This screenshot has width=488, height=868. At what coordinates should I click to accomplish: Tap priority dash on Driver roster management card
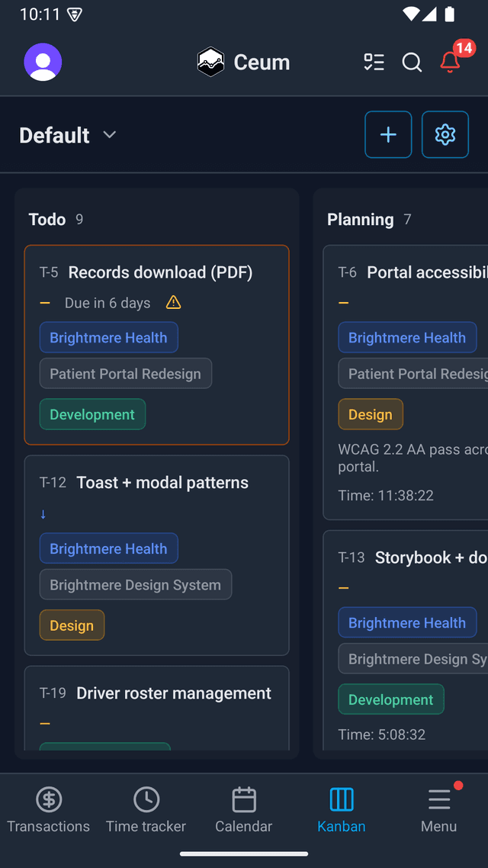45,724
